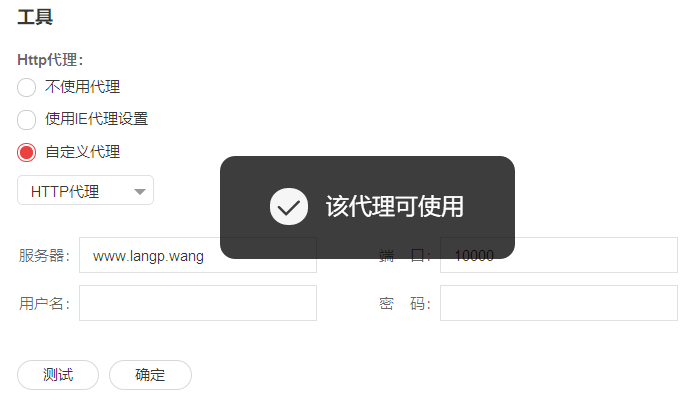The width and height of the screenshot is (688, 405).
Task: Click the 测试 button
Action: 58,375
